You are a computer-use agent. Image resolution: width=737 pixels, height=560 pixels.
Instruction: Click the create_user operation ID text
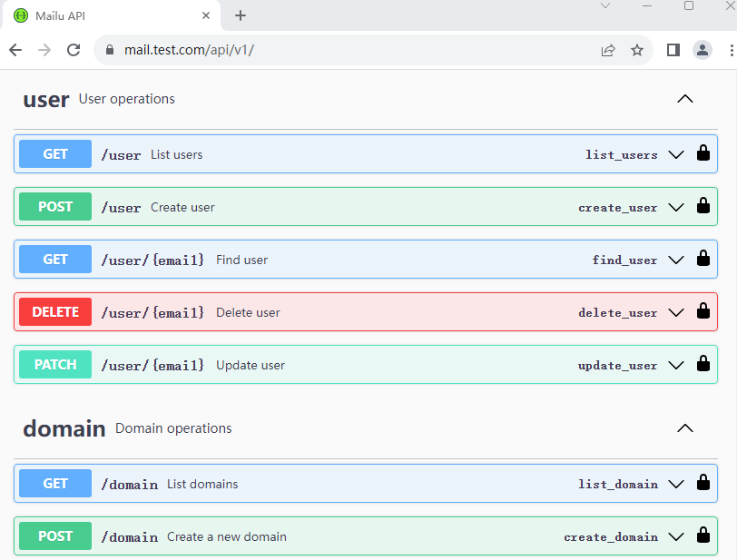(x=617, y=207)
